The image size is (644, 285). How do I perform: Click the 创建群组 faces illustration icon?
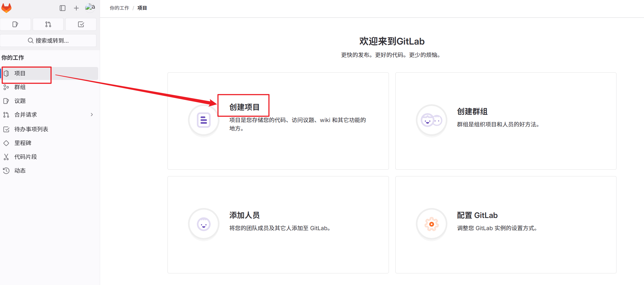click(x=431, y=120)
